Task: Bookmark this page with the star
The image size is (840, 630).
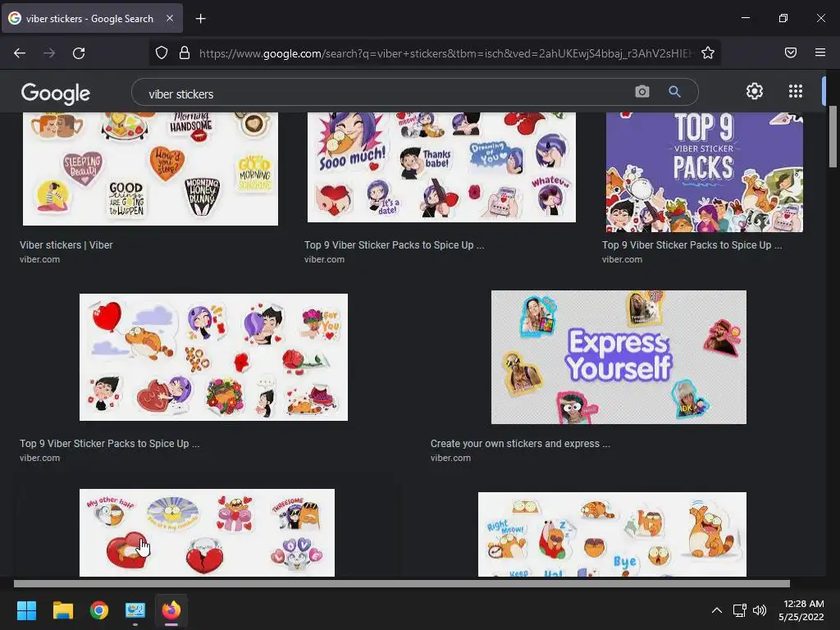Action: click(708, 52)
